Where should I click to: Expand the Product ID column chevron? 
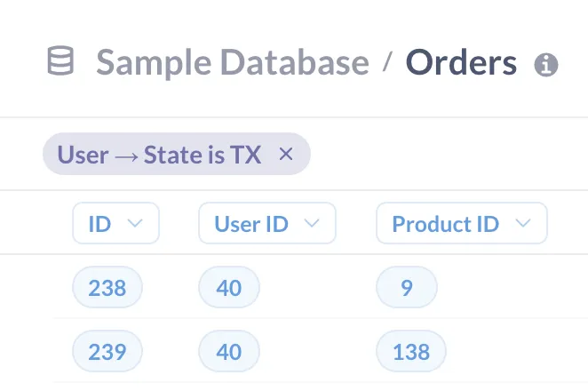(x=523, y=223)
